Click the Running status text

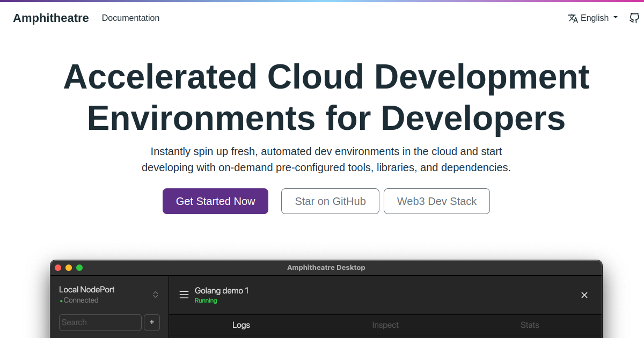tap(206, 300)
